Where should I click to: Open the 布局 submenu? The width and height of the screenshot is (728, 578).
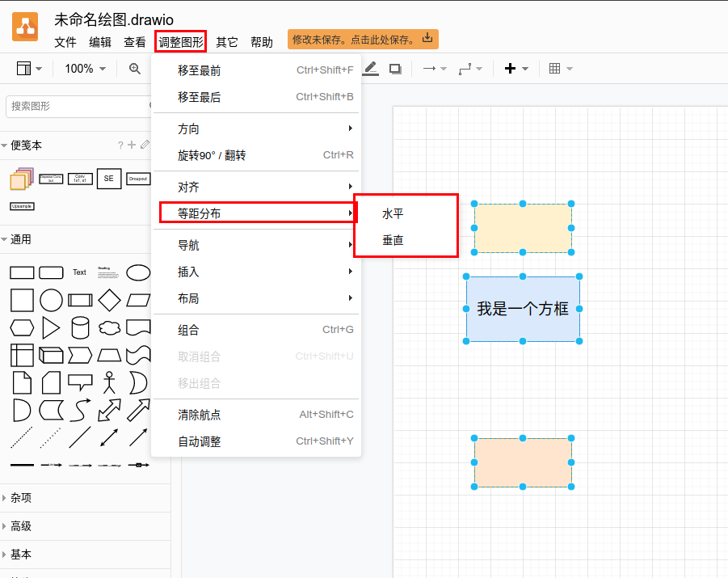(256, 298)
